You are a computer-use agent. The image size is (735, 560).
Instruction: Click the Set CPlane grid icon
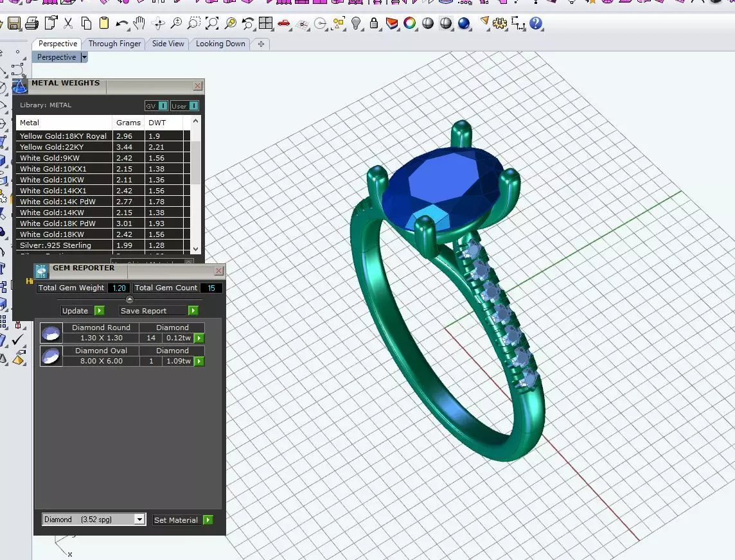(303, 24)
